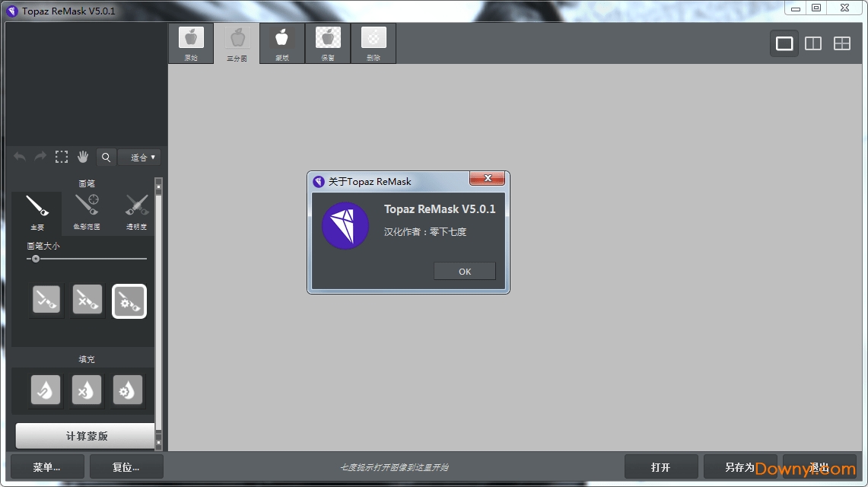Activate the hand pan tool
The height and width of the screenshot is (487, 868).
point(83,158)
